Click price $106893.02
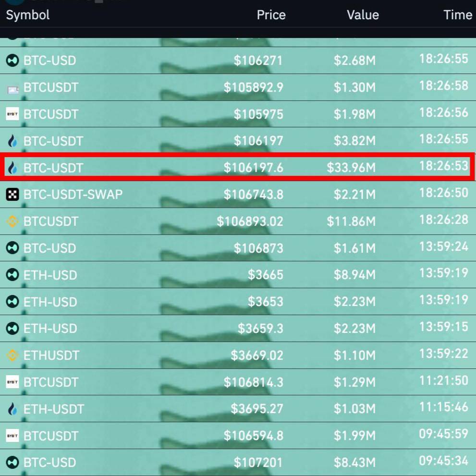 [250, 221]
